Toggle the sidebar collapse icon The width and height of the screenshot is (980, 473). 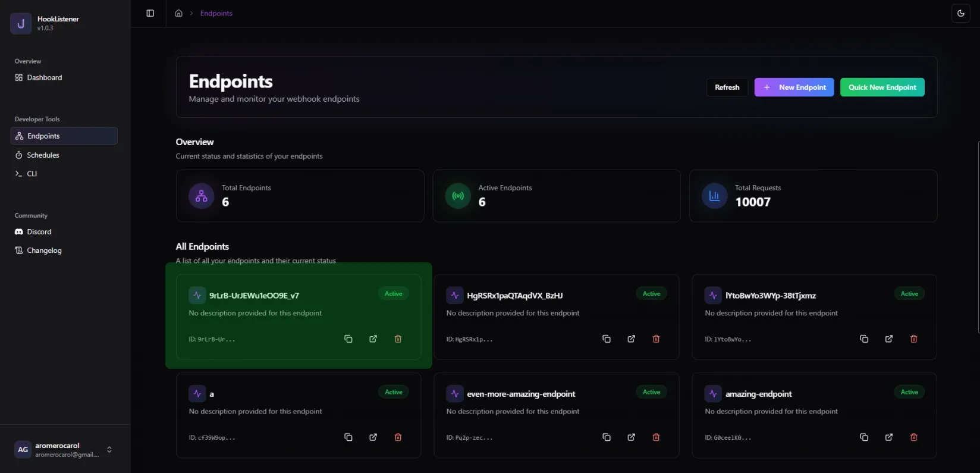[x=150, y=13]
